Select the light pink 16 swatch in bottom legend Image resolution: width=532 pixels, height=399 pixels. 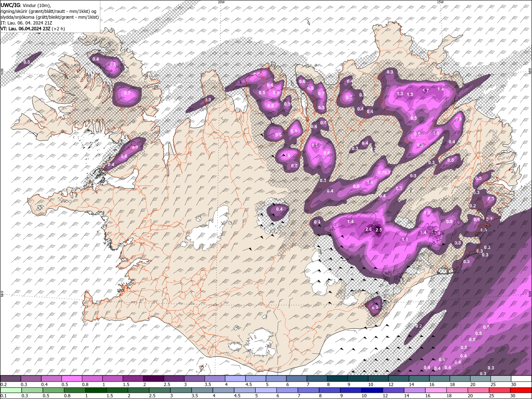pyautogui.click(x=436, y=390)
